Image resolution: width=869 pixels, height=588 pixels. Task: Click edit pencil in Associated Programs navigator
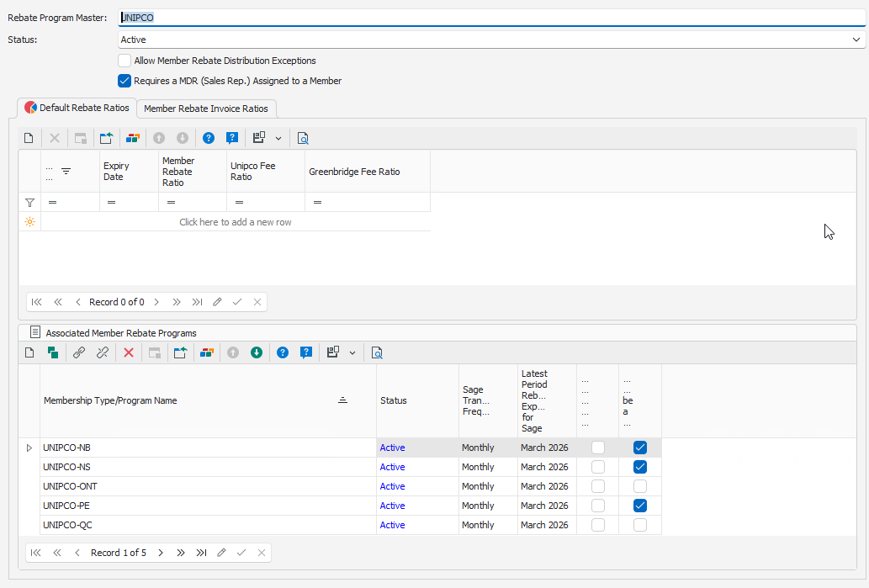[x=221, y=553]
